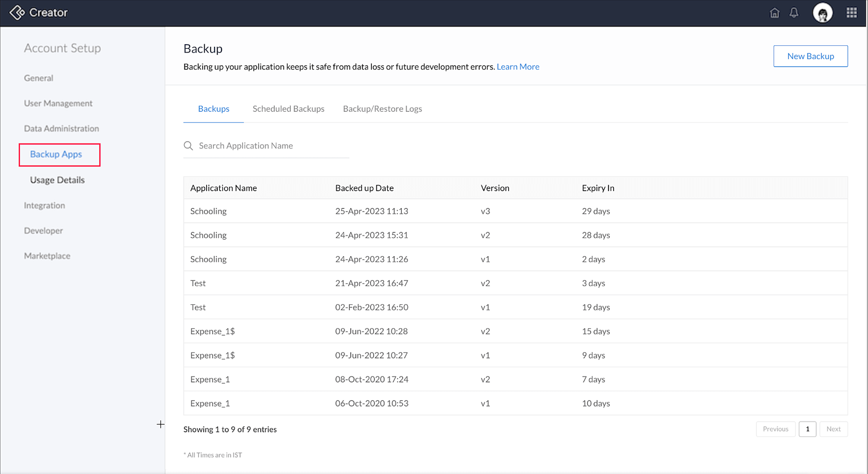Select Expense_1 row backed up 08-Oct-2020 17:24

tap(516, 379)
